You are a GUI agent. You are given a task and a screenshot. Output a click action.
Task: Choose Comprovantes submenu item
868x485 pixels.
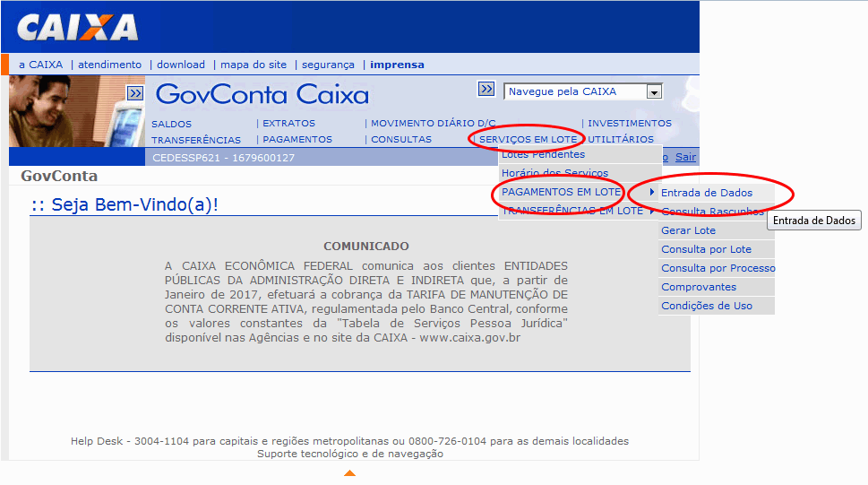[717, 287]
